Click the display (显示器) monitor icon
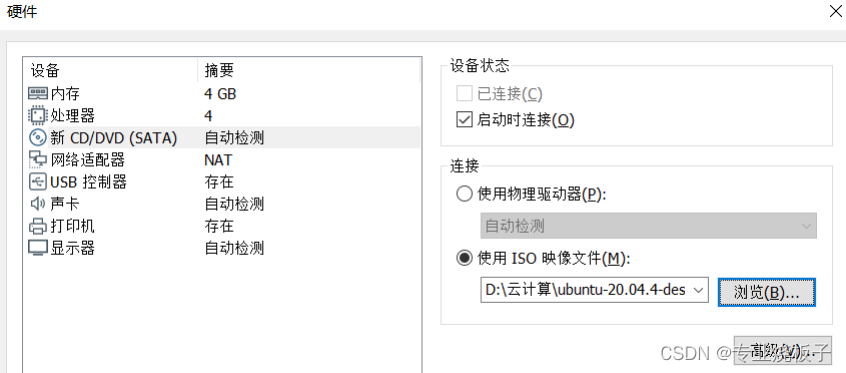The width and height of the screenshot is (846, 373). [x=38, y=248]
